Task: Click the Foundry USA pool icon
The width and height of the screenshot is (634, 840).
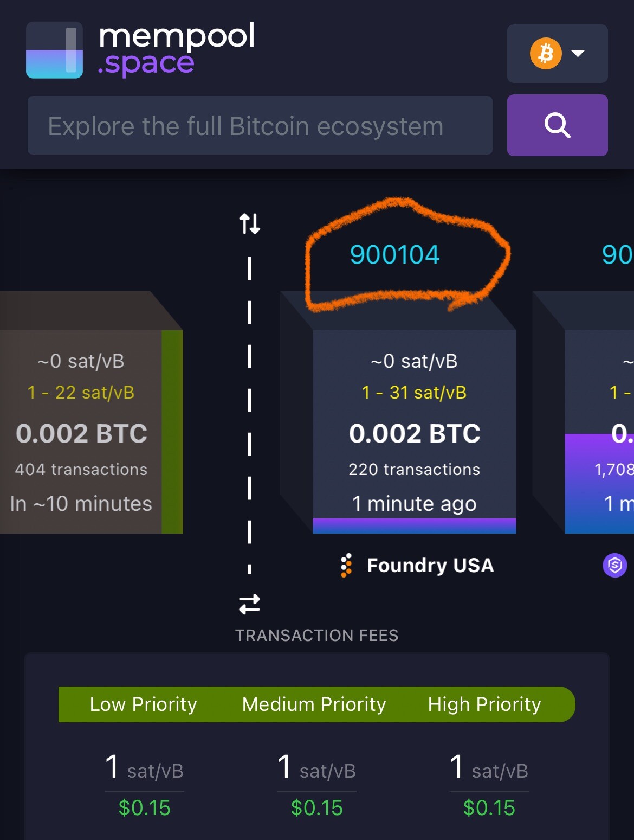Action: 346,565
